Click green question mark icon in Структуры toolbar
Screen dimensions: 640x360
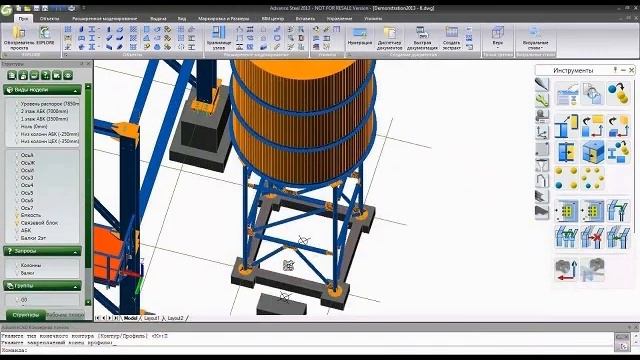[46, 75]
